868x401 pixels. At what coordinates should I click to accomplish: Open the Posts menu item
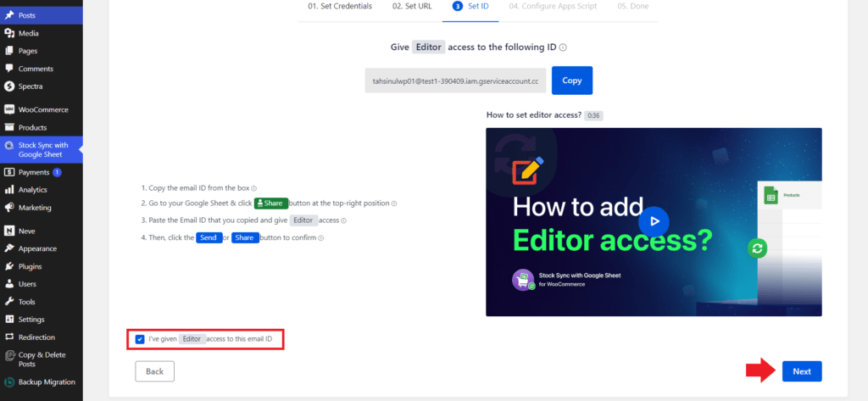point(42,15)
